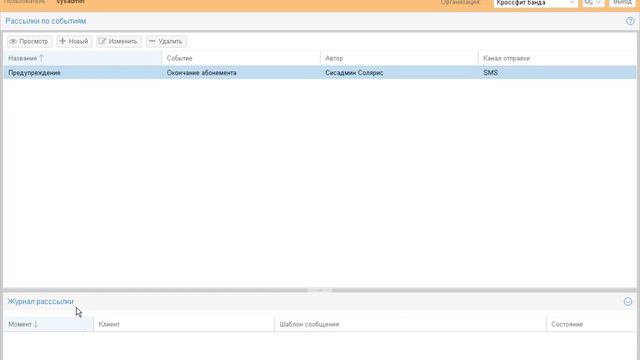Open the Кроссфит Банда organization dropdown
Viewport: 640px width, 360px height.
pyautogui.click(x=536, y=3)
